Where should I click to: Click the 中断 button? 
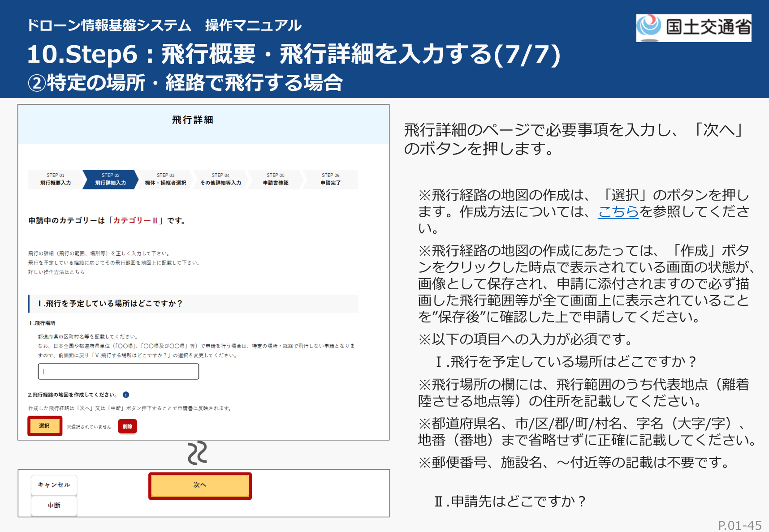[54, 506]
